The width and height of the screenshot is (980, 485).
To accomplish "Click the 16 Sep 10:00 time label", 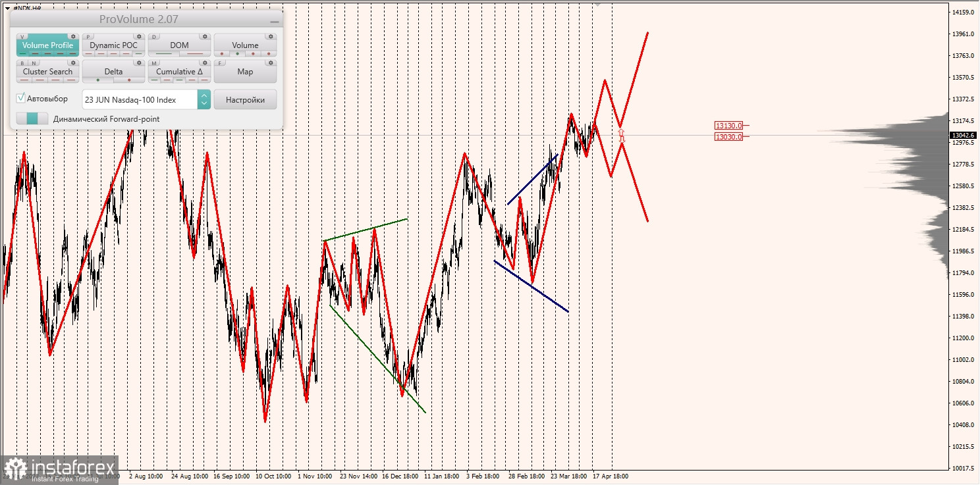I will click(231, 475).
